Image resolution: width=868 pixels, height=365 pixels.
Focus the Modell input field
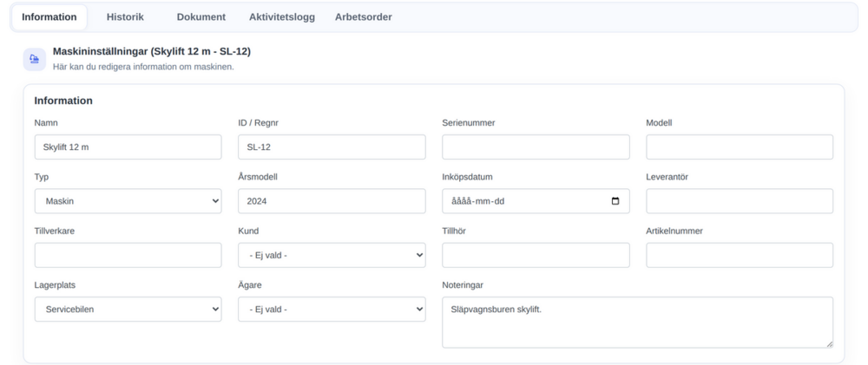pyautogui.click(x=739, y=147)
